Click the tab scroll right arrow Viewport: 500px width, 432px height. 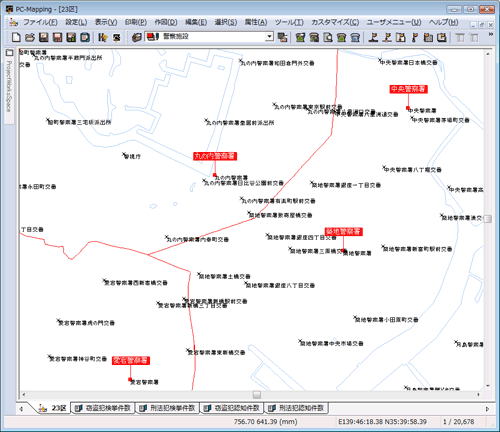pyautogui.click(x=487, y=409)
